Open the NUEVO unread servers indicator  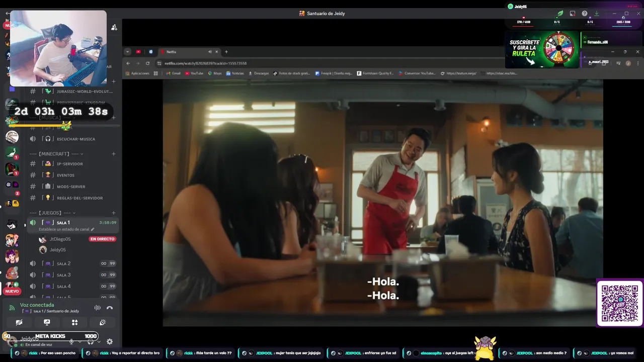click(12, 291)
